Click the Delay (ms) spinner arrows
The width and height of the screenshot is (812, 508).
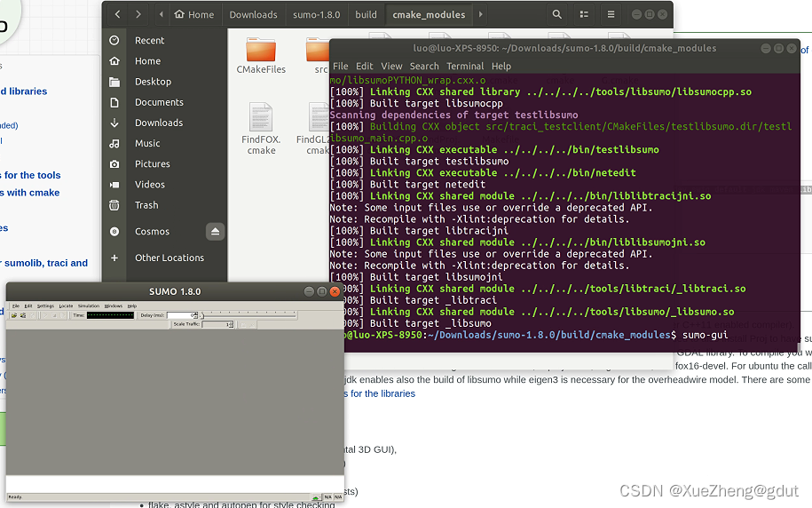click(196, 315)
